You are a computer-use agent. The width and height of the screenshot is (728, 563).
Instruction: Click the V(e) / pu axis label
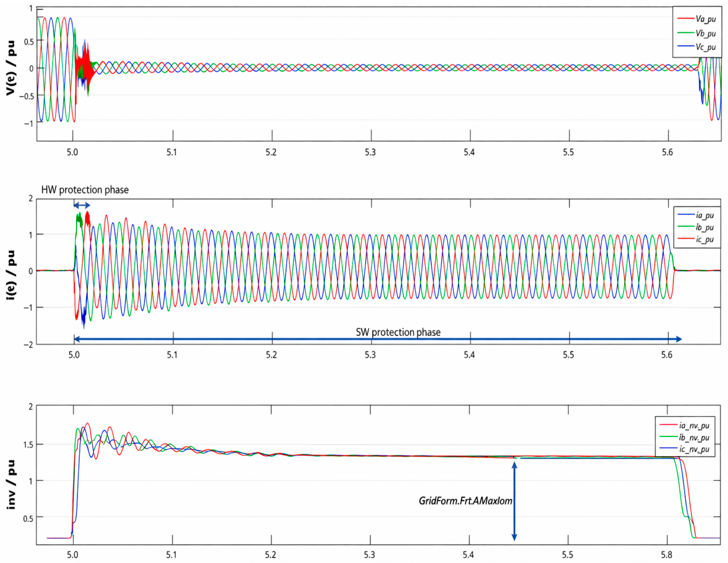pos(11,68)
